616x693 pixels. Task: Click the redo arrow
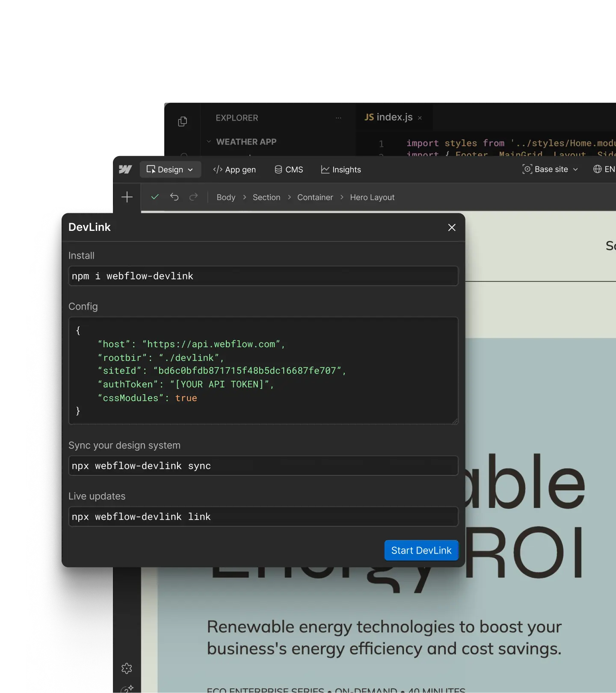pos(193,197)
